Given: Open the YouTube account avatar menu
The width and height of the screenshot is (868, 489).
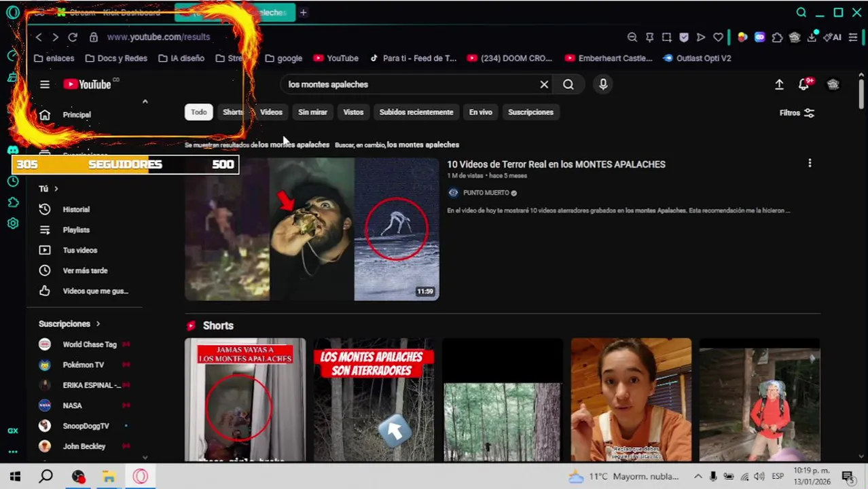Looking at the screenshot, I should pyautogui.click(x=833, y=84).
